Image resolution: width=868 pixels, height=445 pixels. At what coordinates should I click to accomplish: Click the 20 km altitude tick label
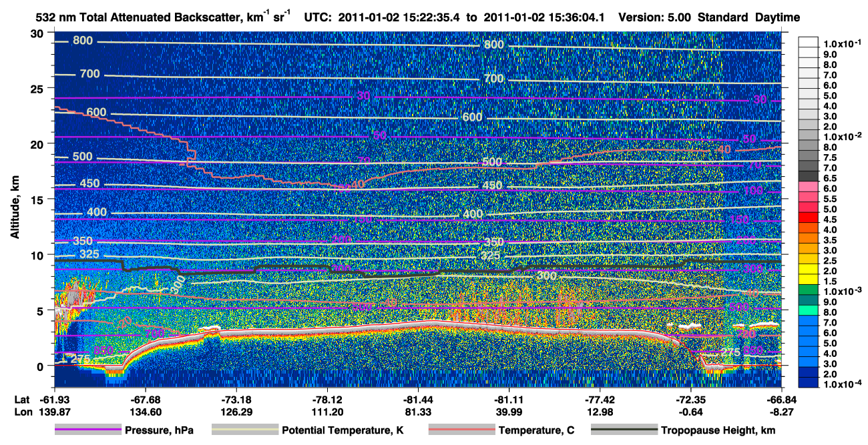[38, 144]
